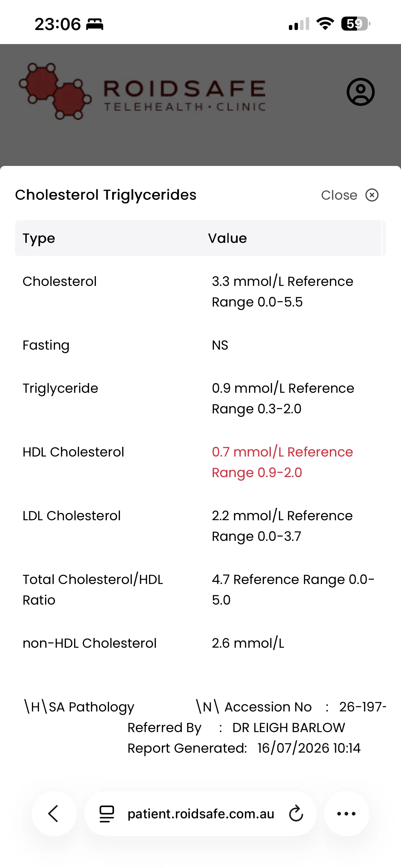This screenshot has width=401, height=868.
Task: Tap the Type column header
Action: pos(39,238)
